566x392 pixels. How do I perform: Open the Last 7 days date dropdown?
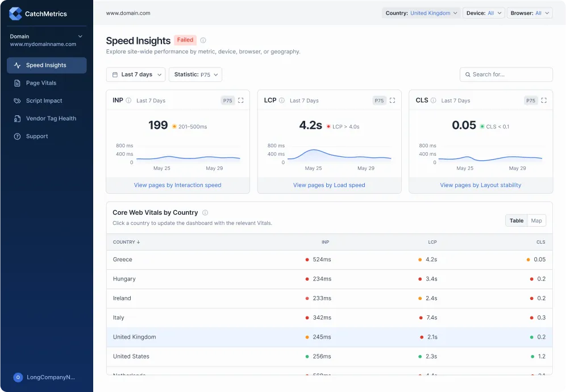tap(136, 74)
